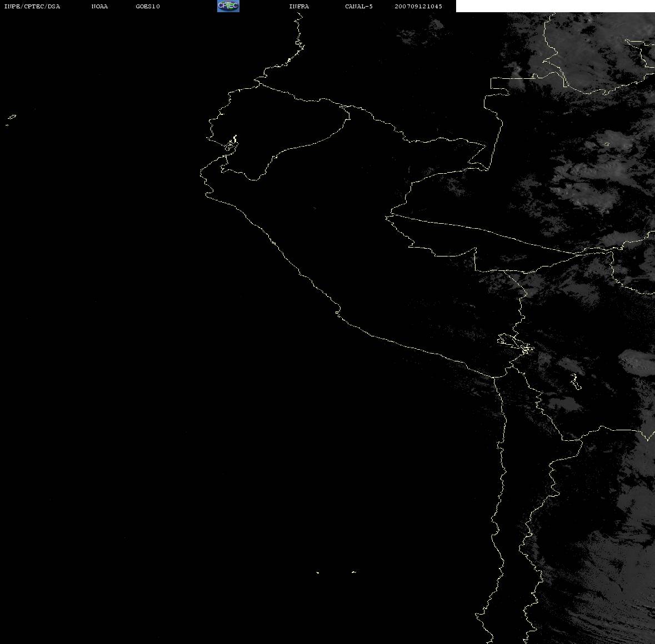Click the INFRA label in header
Screen dimensions: 655x644
(x=299, y=6)
